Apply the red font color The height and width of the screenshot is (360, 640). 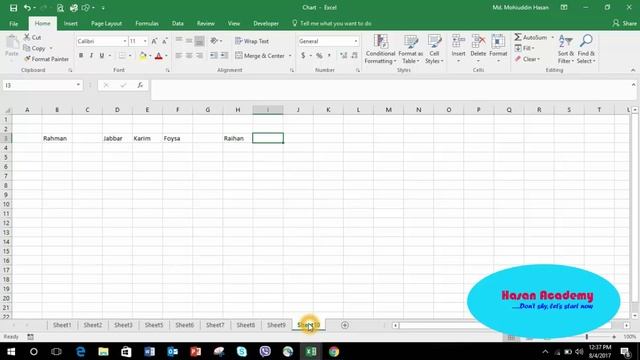[x=159, y=56]
